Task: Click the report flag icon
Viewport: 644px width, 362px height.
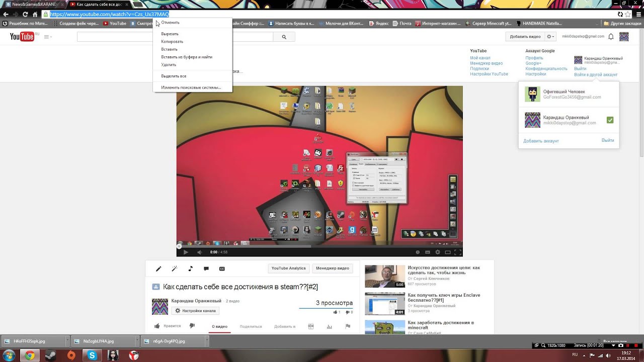Action: 348,327
